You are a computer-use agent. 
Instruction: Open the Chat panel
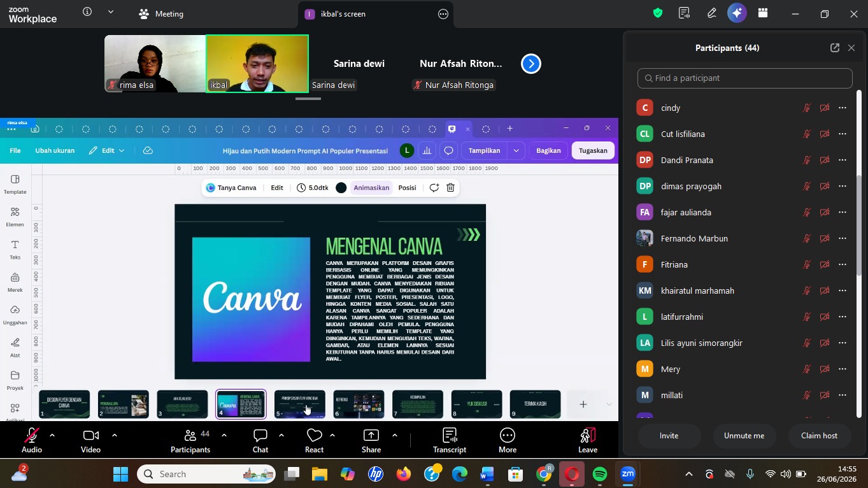[260, 441]
